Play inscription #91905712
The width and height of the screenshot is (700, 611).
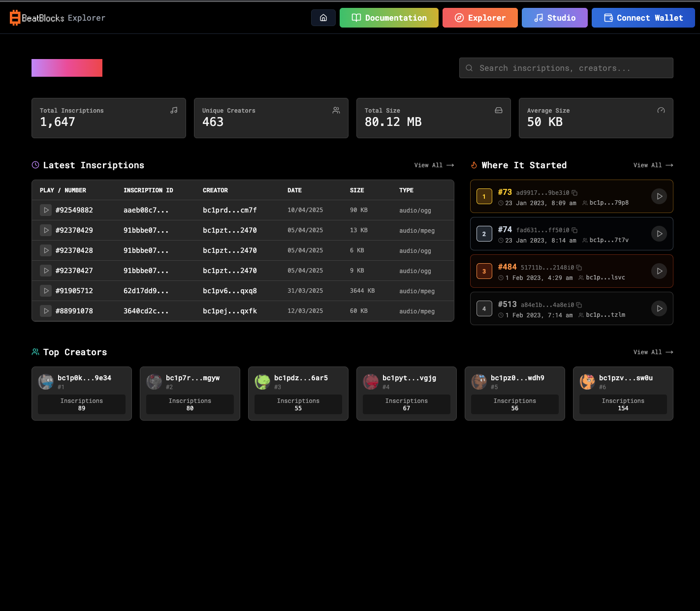pyautogui.click(x=46, y=291)
